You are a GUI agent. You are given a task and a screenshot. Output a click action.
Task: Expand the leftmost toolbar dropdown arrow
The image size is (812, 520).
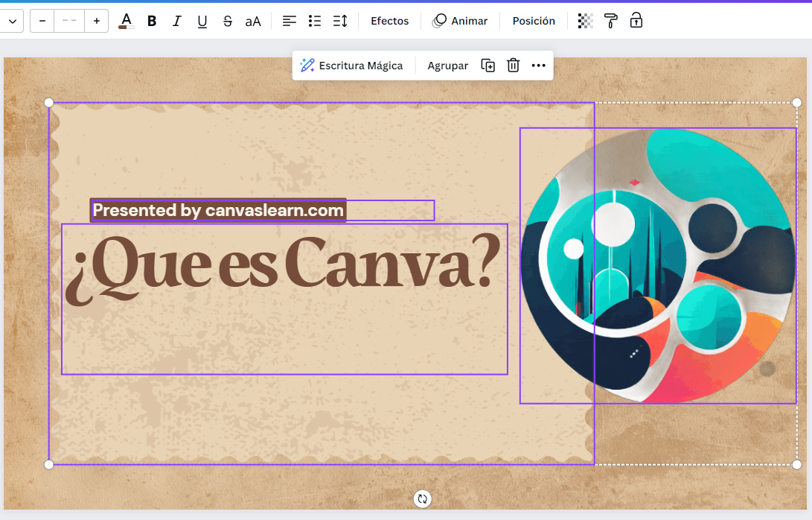coord(12,21)
